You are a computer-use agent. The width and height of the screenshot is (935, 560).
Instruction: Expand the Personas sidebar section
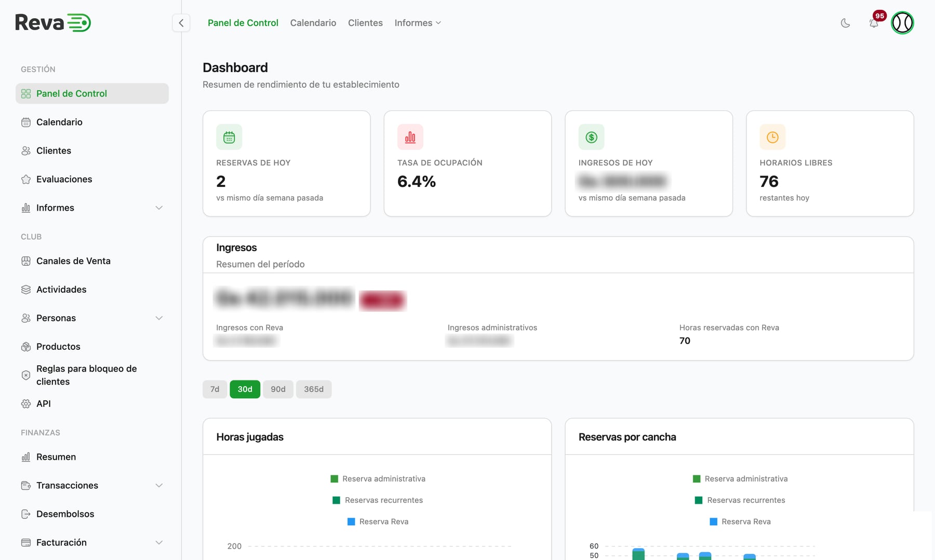click(159, 318)
